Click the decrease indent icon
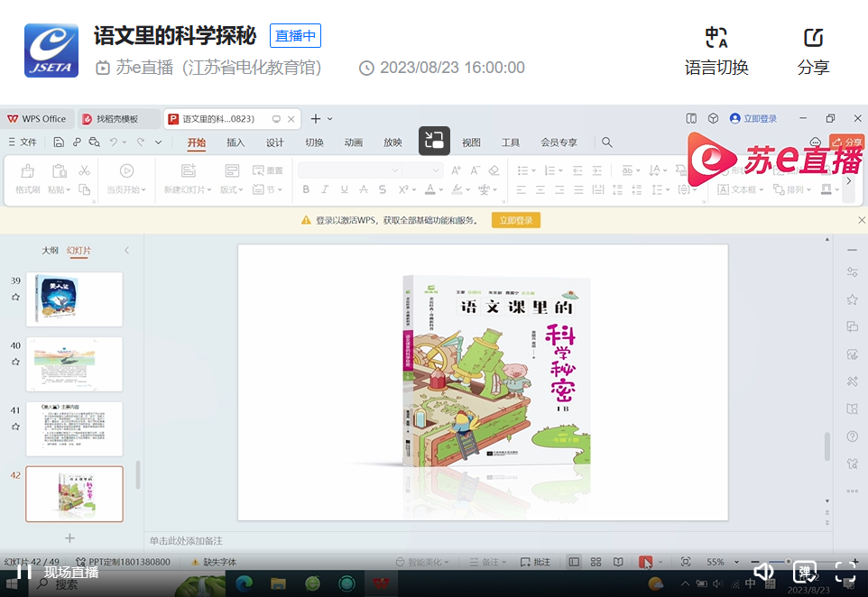The image size is (868, 597). [578, 170]
